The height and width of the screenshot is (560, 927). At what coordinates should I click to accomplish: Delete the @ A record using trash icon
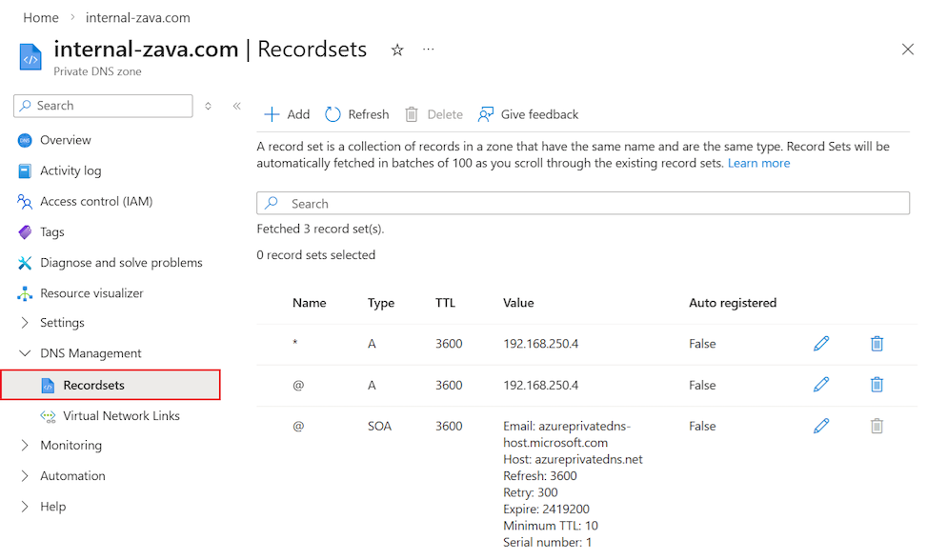click(876, 385)
